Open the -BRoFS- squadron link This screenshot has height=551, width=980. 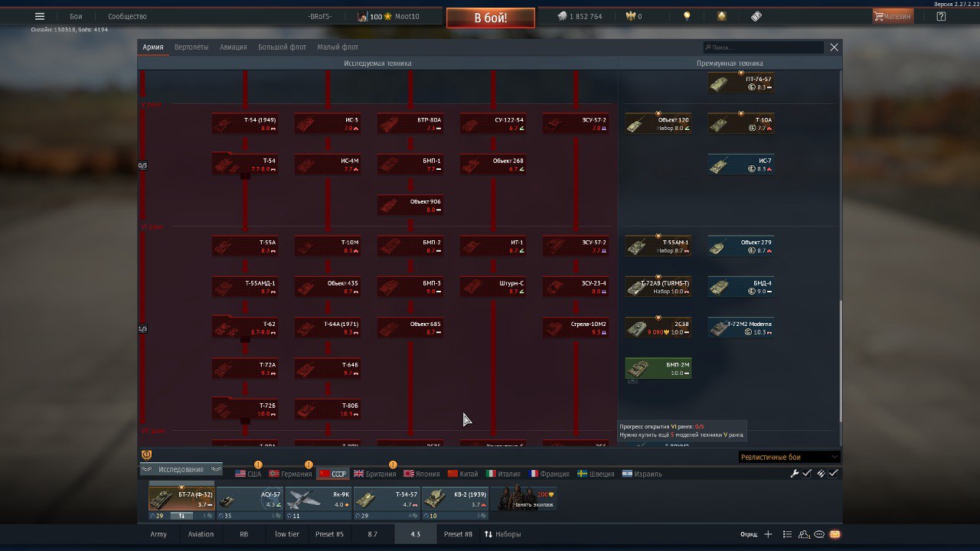(319, 16)
